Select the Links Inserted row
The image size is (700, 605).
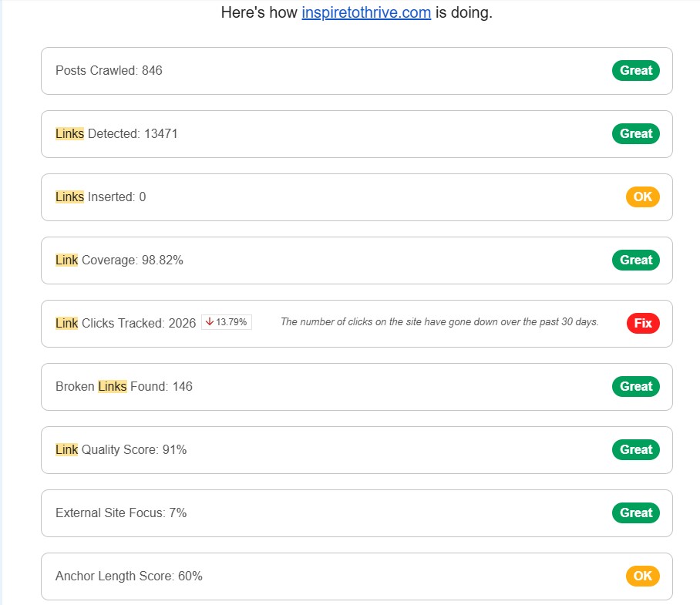coord(355,197)
